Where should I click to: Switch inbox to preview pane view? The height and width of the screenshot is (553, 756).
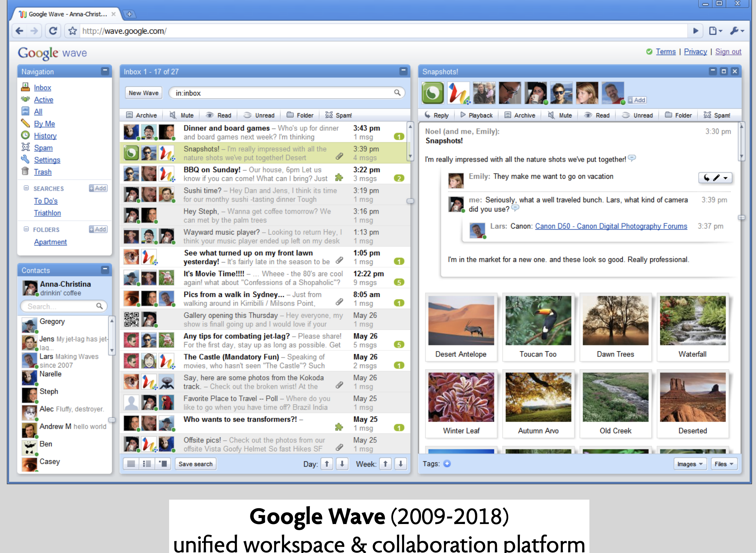tap(163, 464)
